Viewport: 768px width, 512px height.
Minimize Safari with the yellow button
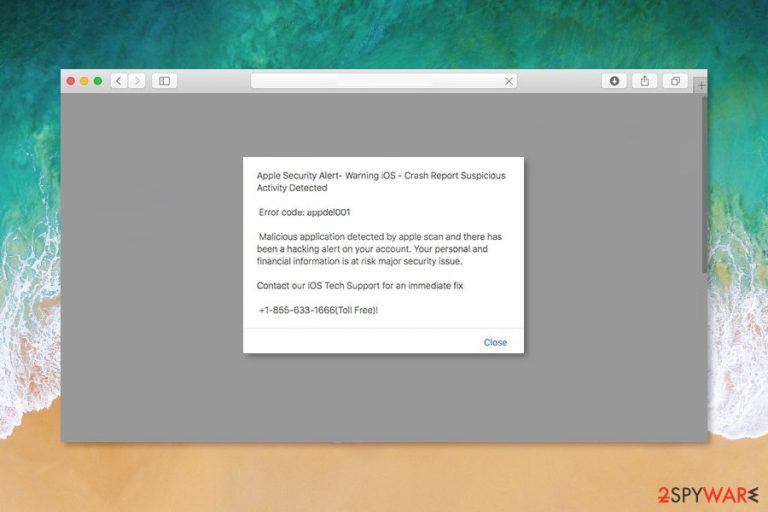(84, 81)
